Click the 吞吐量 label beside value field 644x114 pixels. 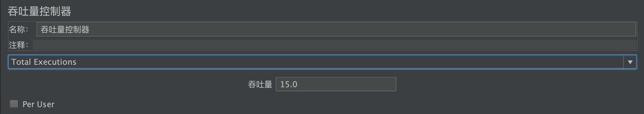pyautogui.click(x=260, y=84)
